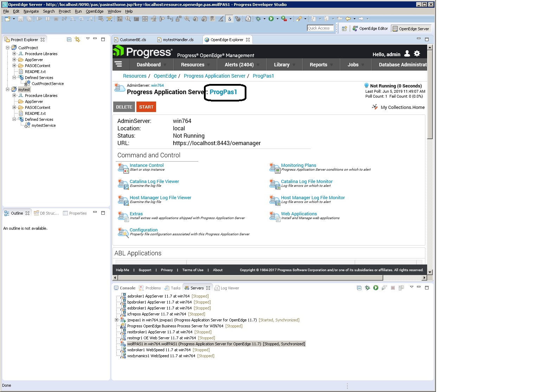Click the Open Perspective icon beside Quick Access
Viewport: 540px width, 392px height.
click(x=345, y=28)
